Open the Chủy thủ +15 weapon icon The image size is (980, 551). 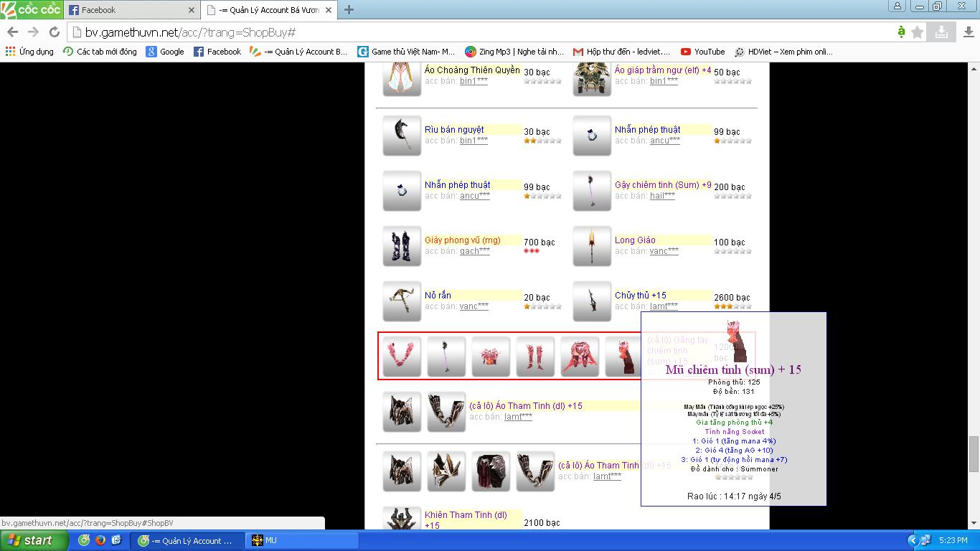(592, 301)
